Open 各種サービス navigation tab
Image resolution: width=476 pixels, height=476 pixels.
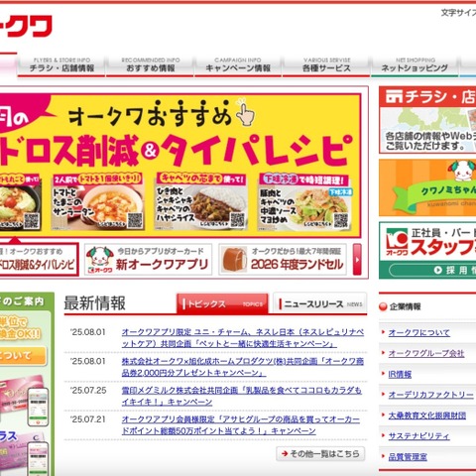[x=326, y=65]
